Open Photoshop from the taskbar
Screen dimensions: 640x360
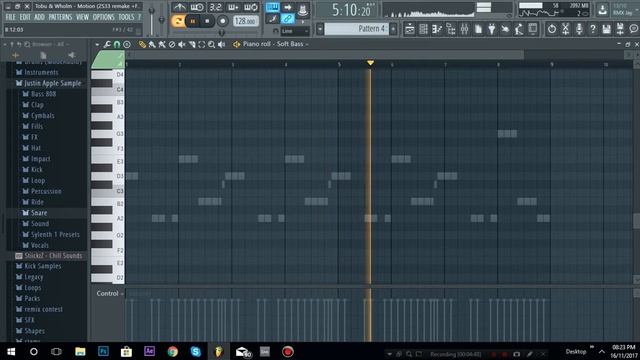pyautogui.click(x=103, y=351)
